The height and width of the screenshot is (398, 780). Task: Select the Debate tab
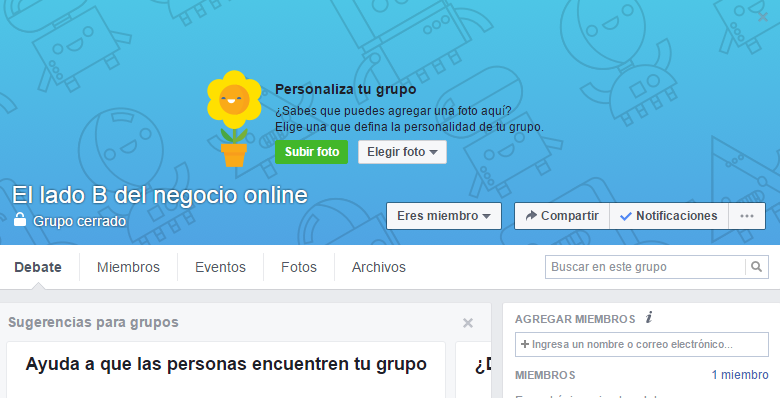pyautogui.click(x=38, y=267)
